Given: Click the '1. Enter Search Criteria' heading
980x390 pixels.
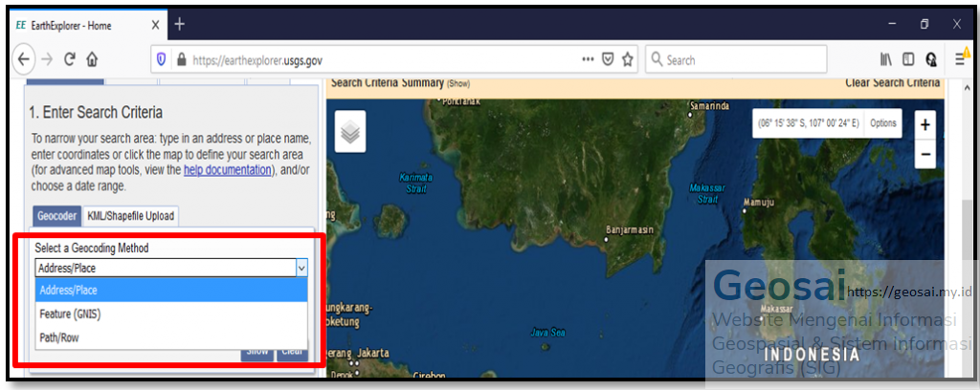Looking at the screenshot, I should [96, 113].
